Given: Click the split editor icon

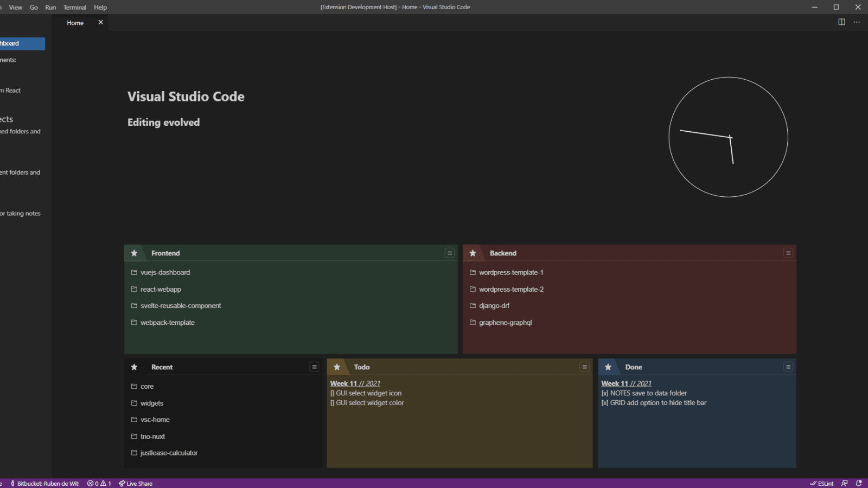Looking at the screenshot, I should tap(841, 22).
